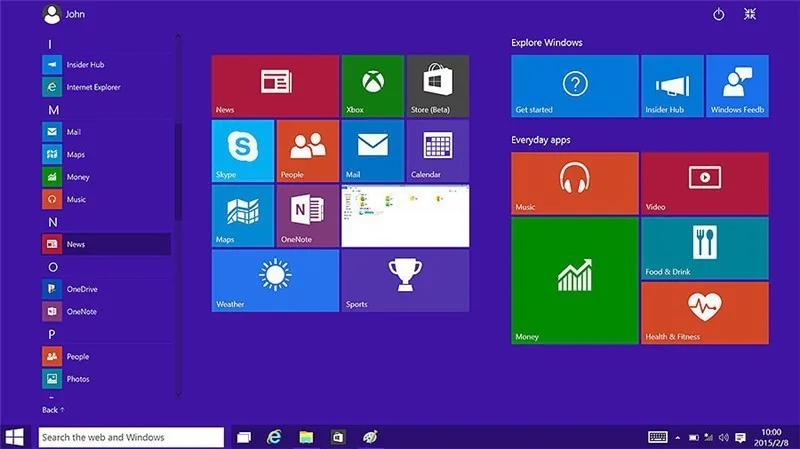Open the Money tile
The image size is (800, 449).
click(574, 281)
